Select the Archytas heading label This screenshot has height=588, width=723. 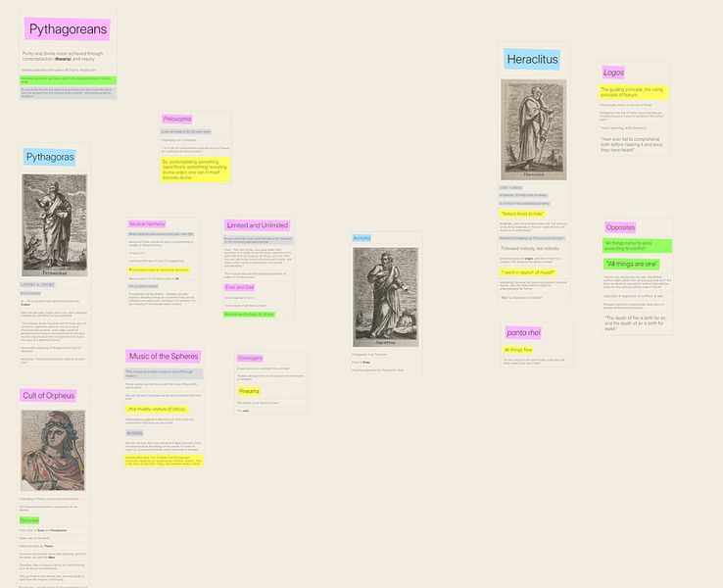(361, 238)
